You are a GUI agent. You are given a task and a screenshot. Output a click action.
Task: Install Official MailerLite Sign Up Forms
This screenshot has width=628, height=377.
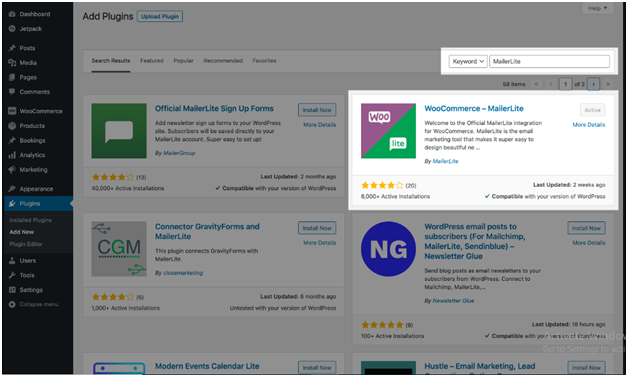317,110
